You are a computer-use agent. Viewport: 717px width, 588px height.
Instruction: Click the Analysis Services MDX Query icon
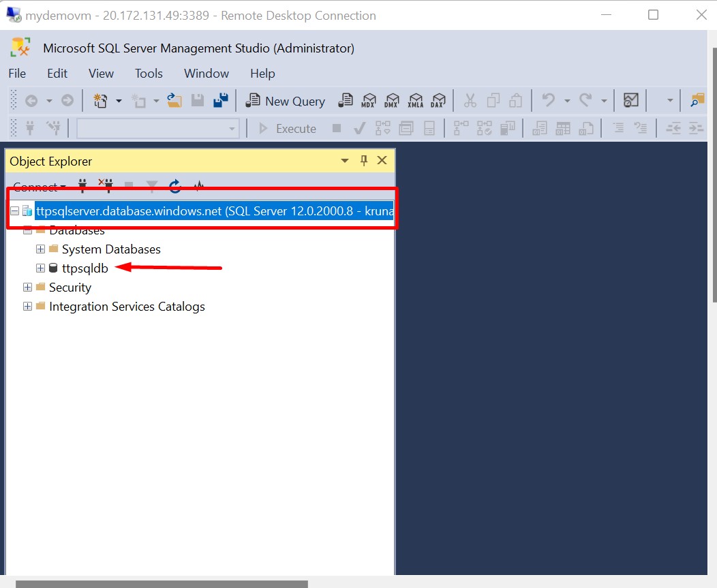pyautogui.click(x=369, y=101)
